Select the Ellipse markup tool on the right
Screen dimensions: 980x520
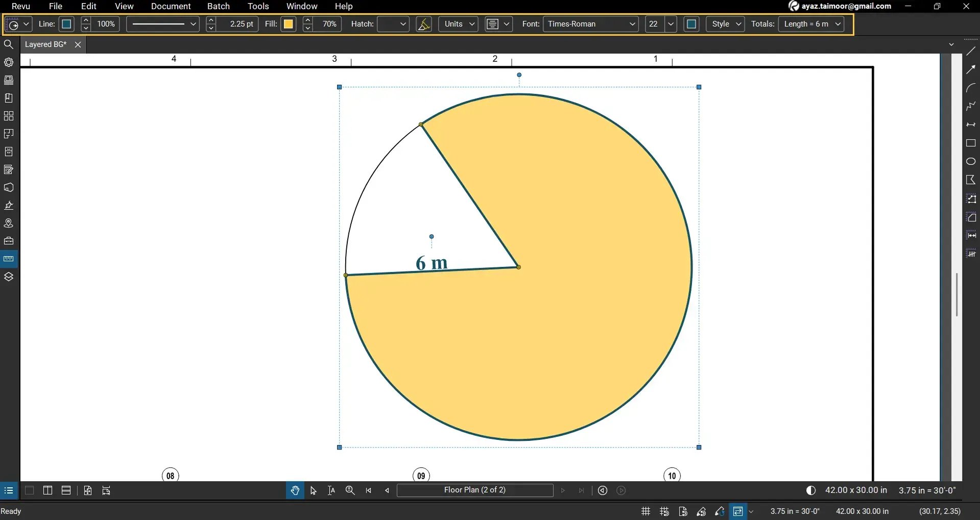(971, 161)
